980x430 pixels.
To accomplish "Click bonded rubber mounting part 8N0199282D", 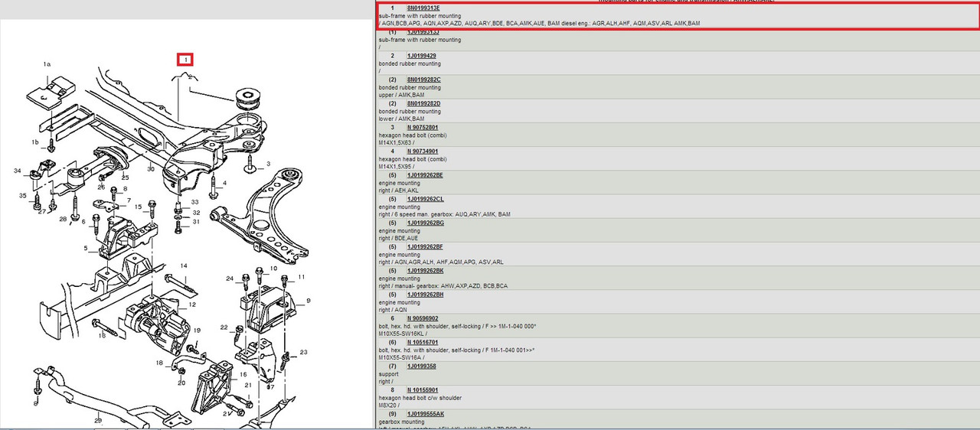I will (424, 103).
